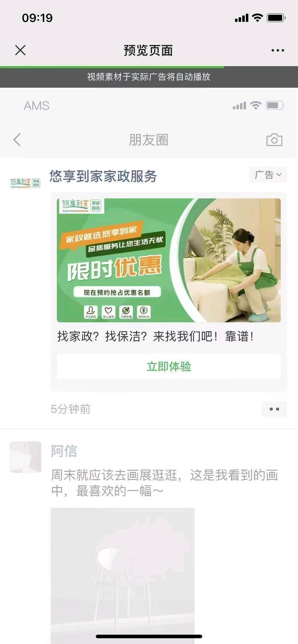
Task: Tap the 明码标价 yen icon in banner
Action: [x=144, y=312]
